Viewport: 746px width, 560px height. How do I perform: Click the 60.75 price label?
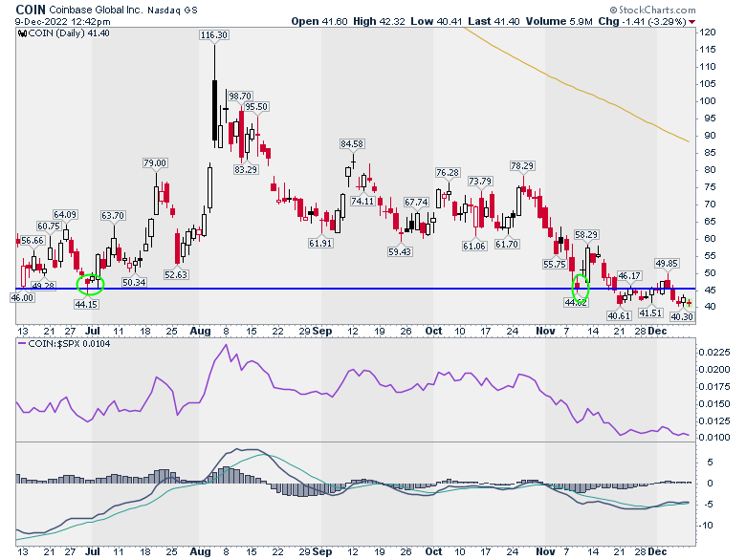[x=49, y=226]
